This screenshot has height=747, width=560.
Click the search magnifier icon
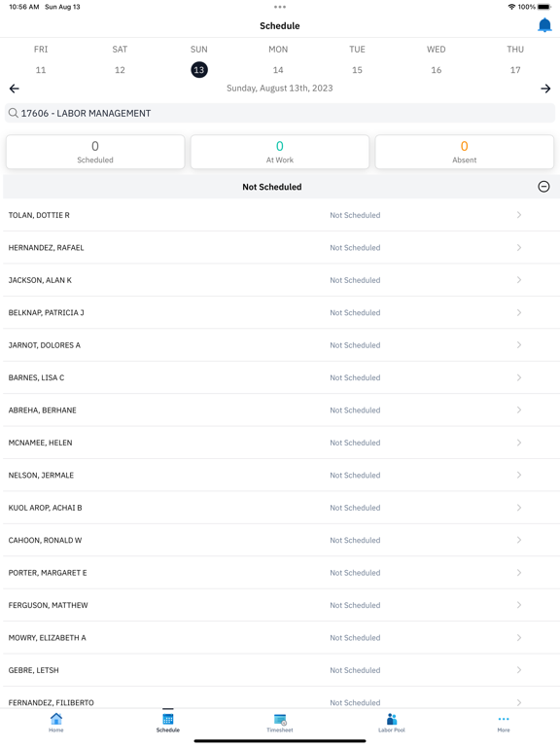point(14,113)
